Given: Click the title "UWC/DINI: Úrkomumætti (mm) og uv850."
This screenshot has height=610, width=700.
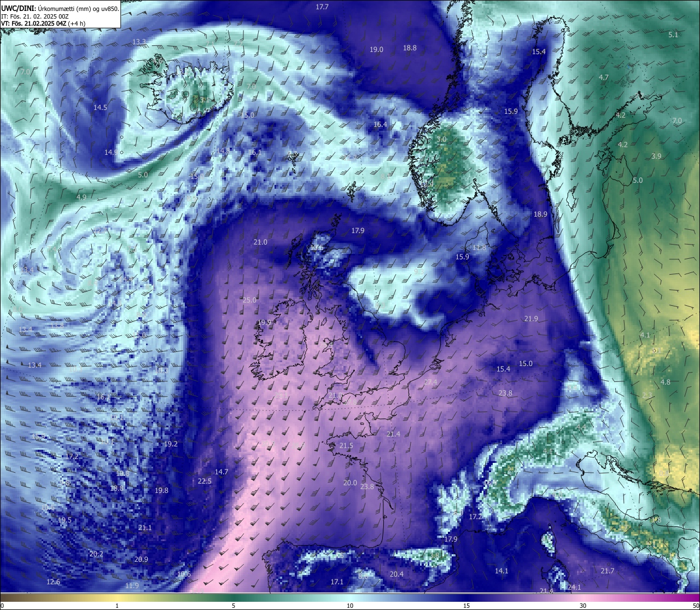Looking at the screenshot, I should [60, 9].
